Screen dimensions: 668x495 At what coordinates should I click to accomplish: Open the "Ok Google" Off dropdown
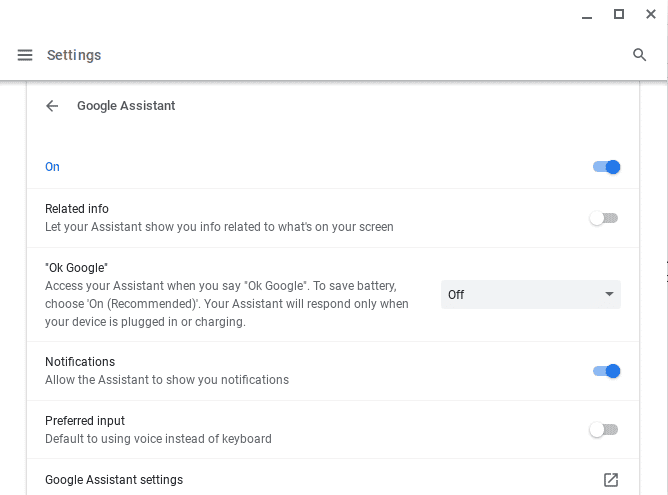pyautogui.click(x=531, y=294)
